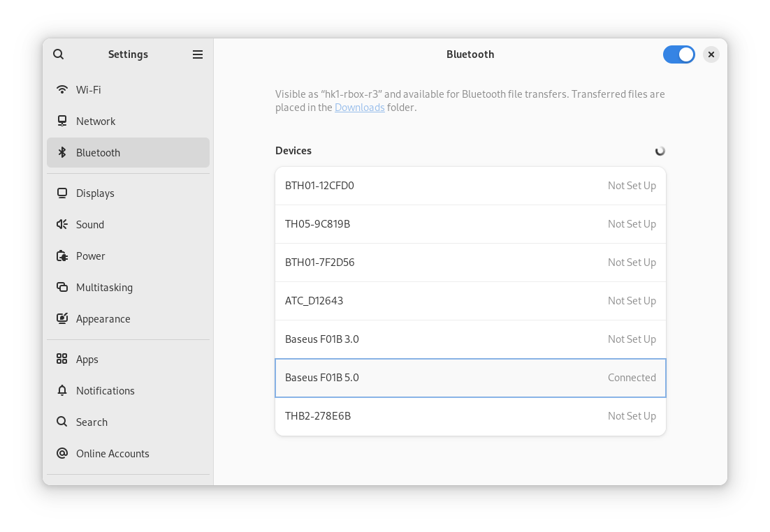Click the search magnifier icon in Settings header
Screen dimensions: 770x532
59,54
